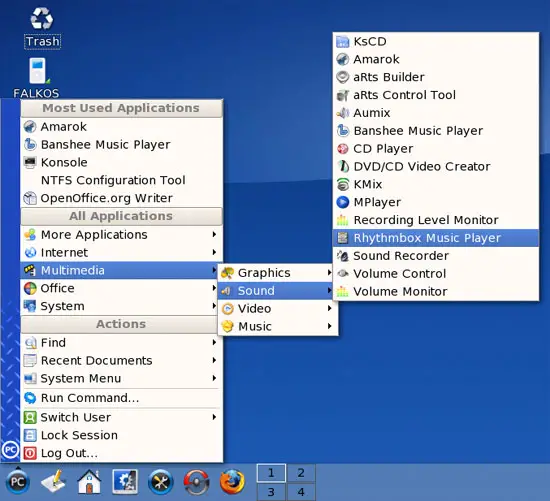This screenshot has width=550, height=501.
Task: Open the Music submenu
Action: click(277, 326)
